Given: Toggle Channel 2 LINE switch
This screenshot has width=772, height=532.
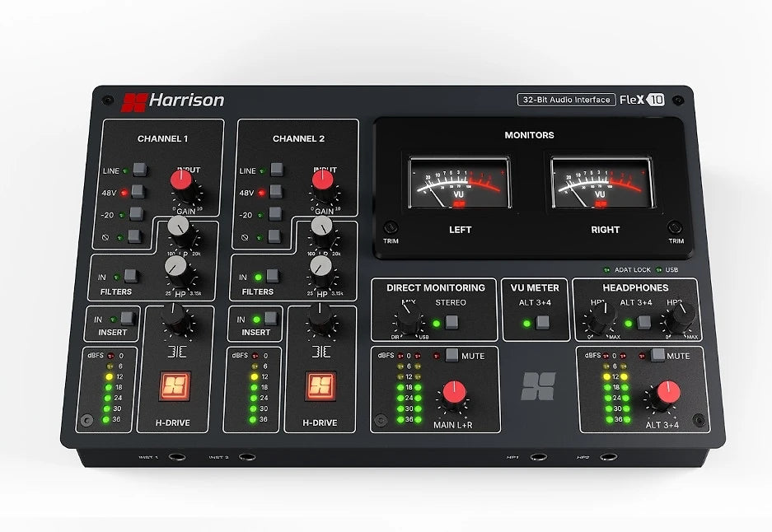Looking at the screenshot, I should click(x=277, y=170).
